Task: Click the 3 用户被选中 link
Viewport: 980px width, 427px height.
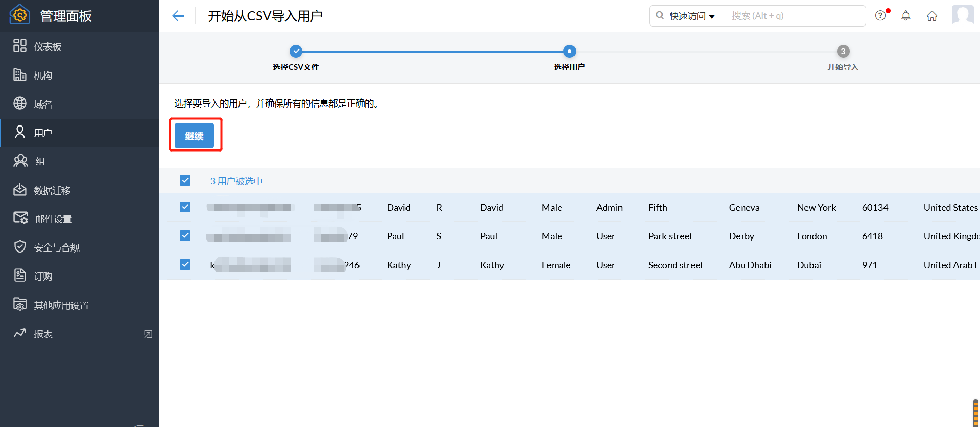Action: click(x=236, y=181)
